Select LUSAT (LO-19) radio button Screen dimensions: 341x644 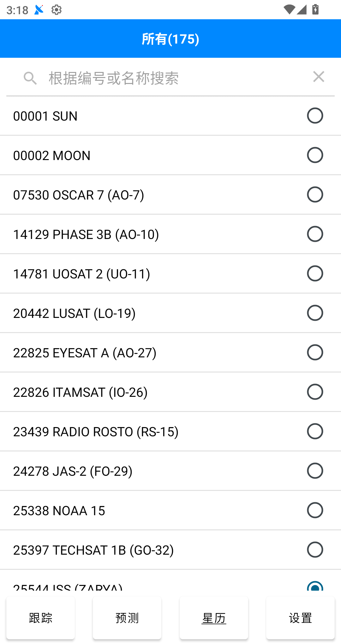click(x=315, y=313)
